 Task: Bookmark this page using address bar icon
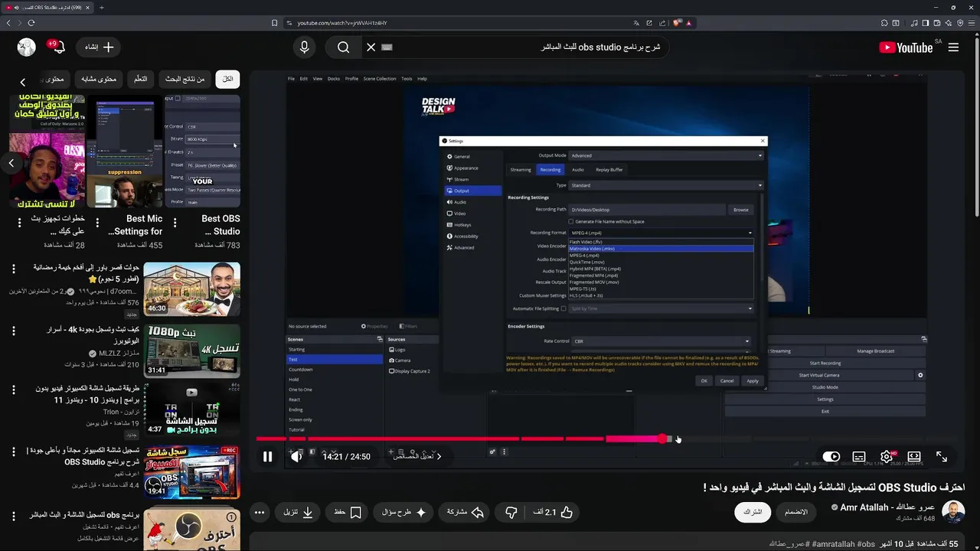[x=274, y=23]
